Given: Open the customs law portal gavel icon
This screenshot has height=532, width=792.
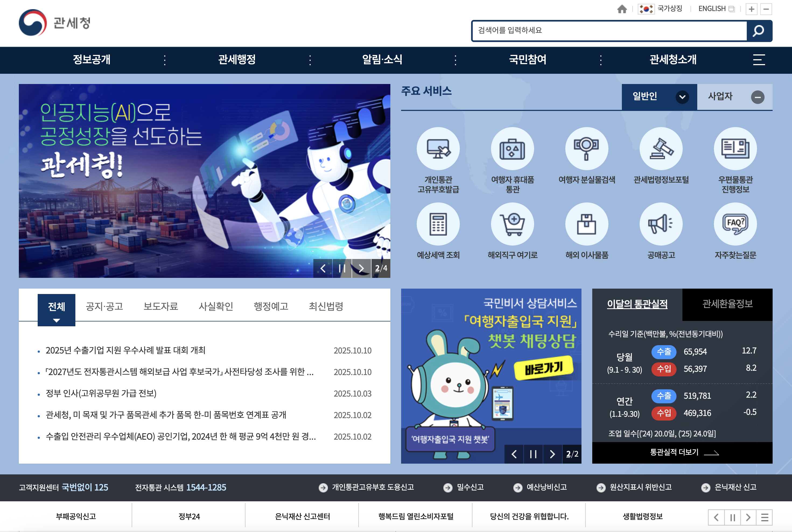Looking at the screenshot, I should point(661,149).
